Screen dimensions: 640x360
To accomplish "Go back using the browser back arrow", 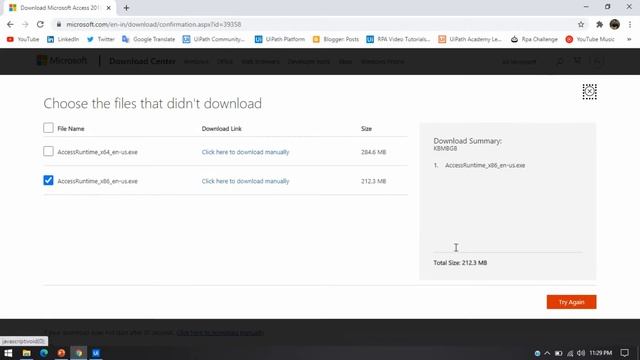I will (10, 24).
